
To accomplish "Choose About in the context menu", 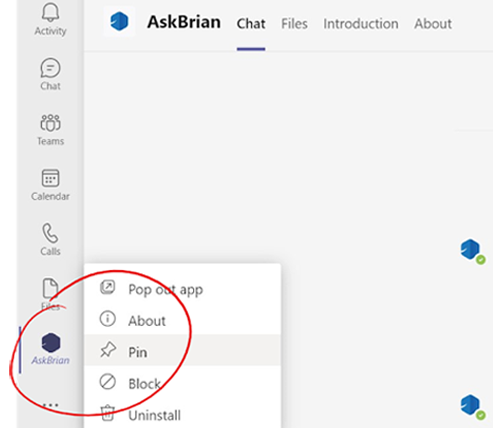I will pyautogui.click(x=182, y=320).
